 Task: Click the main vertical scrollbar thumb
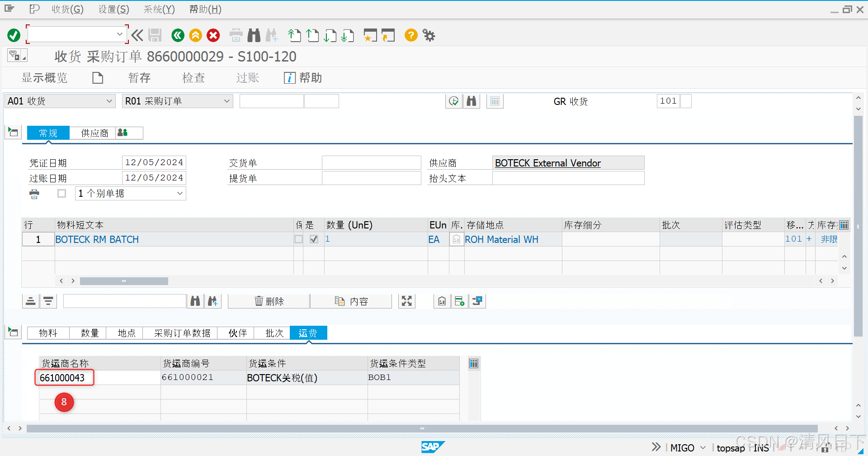[x=858, y=226]
